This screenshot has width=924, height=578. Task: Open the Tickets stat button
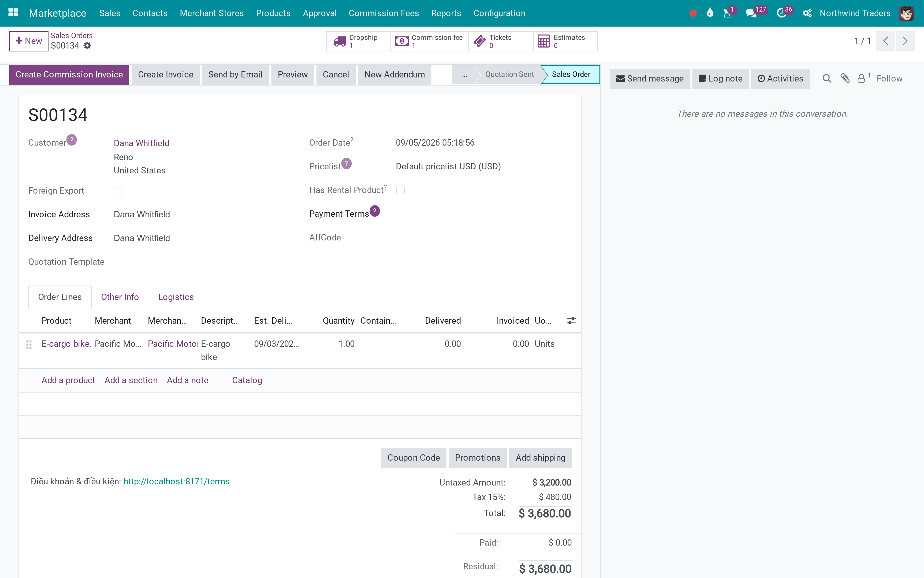(x=501, y=41)
